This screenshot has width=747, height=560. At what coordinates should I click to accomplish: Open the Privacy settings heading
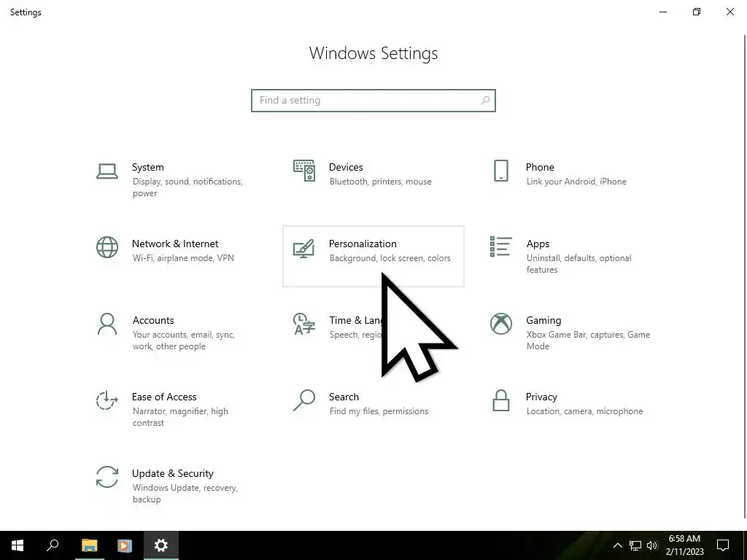click(x=541, y=397)
